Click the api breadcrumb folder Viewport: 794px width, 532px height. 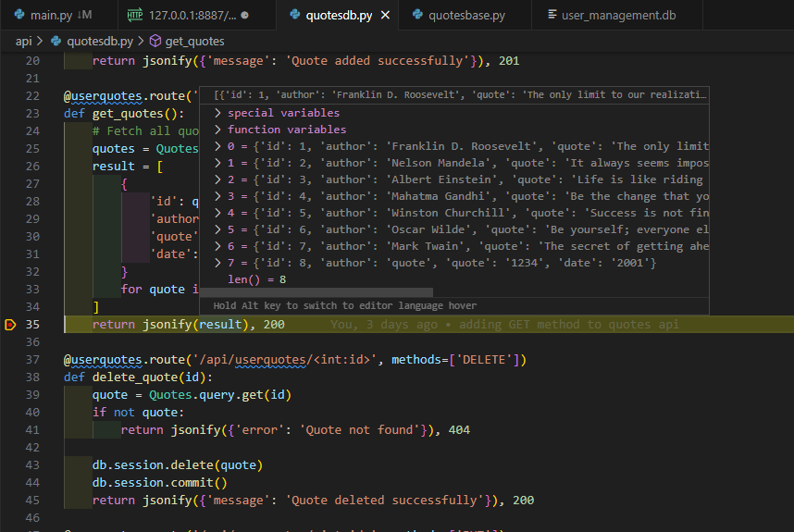click(x=24, y=41)
